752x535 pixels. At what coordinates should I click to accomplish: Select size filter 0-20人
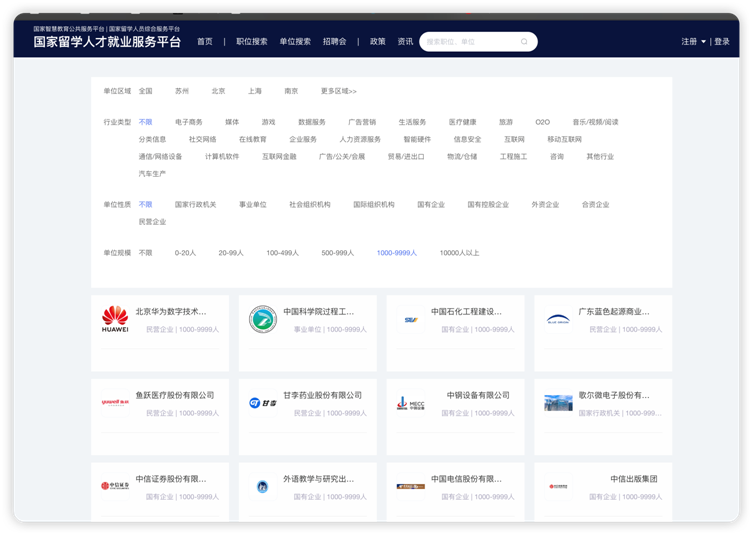(185, 253)
